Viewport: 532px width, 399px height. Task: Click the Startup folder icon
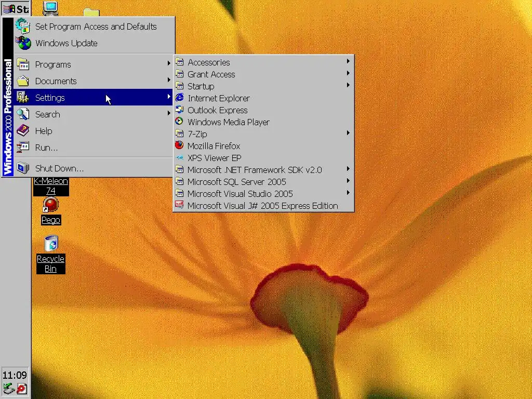tap(179, 86)
